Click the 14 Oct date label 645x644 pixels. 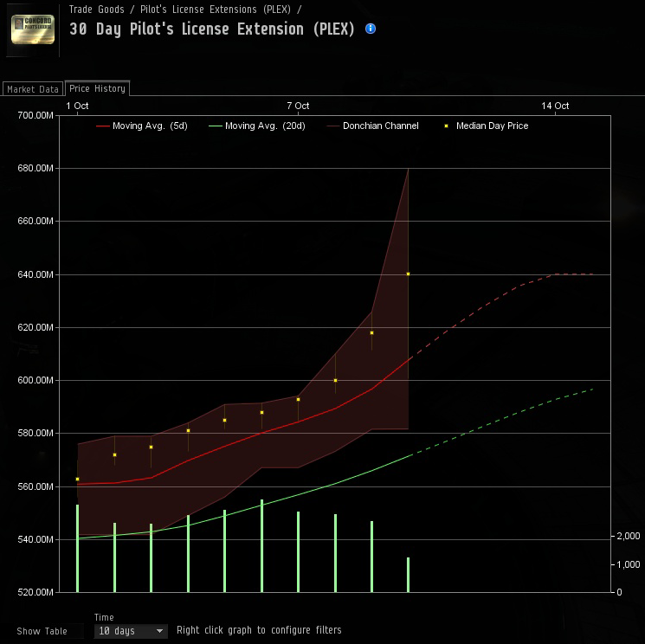555,106
